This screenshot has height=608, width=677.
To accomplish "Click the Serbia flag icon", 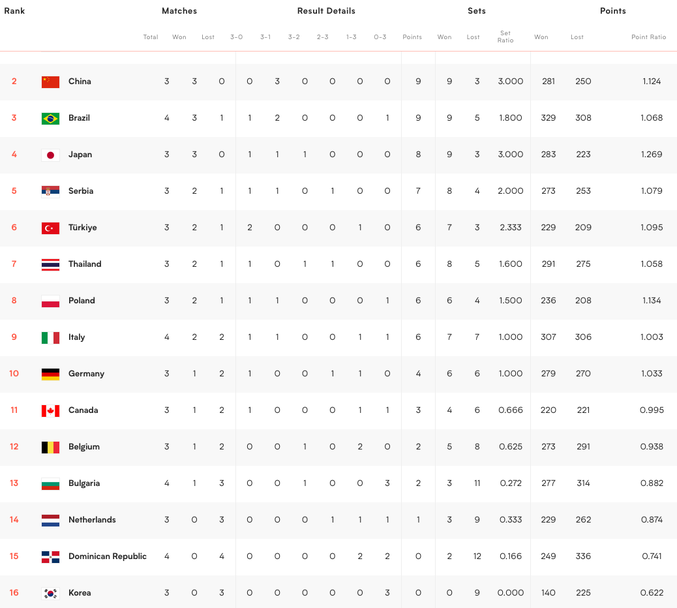I will [x=50, y=191].
